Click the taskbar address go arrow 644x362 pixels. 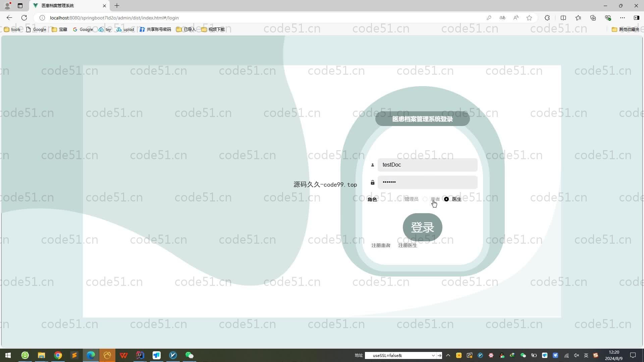coord(439,355)
